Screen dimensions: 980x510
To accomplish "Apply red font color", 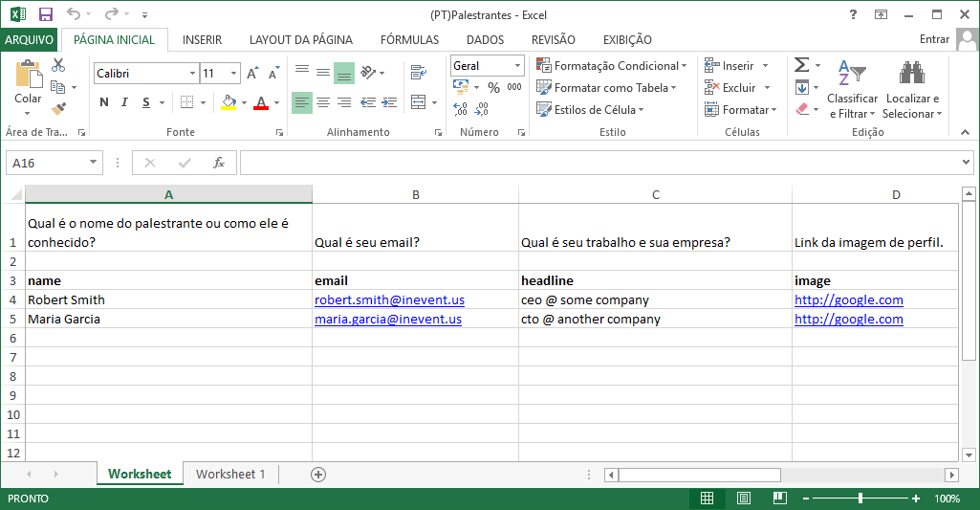I will [261, 102].
